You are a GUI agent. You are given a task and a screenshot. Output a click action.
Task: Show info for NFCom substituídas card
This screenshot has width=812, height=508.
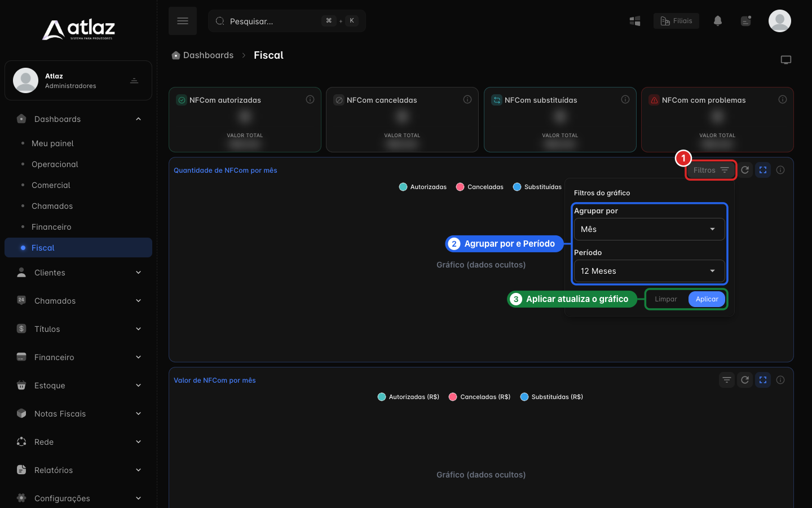(625, 99)
